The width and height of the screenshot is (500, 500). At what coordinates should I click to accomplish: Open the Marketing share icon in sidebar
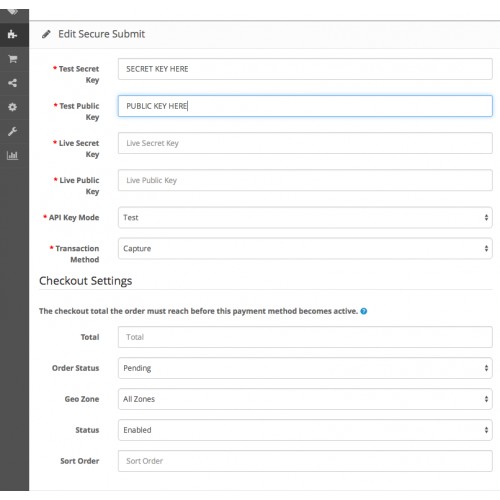pos(12,83)
